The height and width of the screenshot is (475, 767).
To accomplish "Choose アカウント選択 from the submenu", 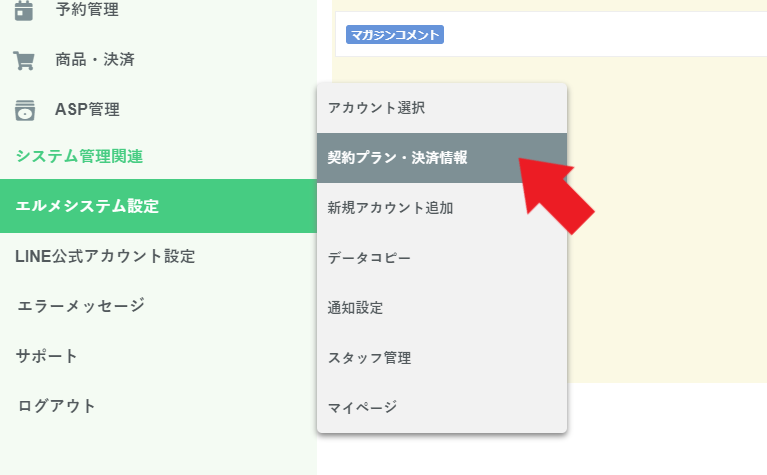I will [x=442, y=108].
